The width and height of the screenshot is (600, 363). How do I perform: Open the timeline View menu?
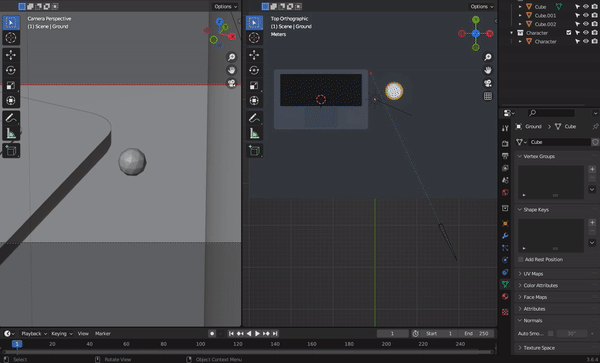(x=83, y=334)
